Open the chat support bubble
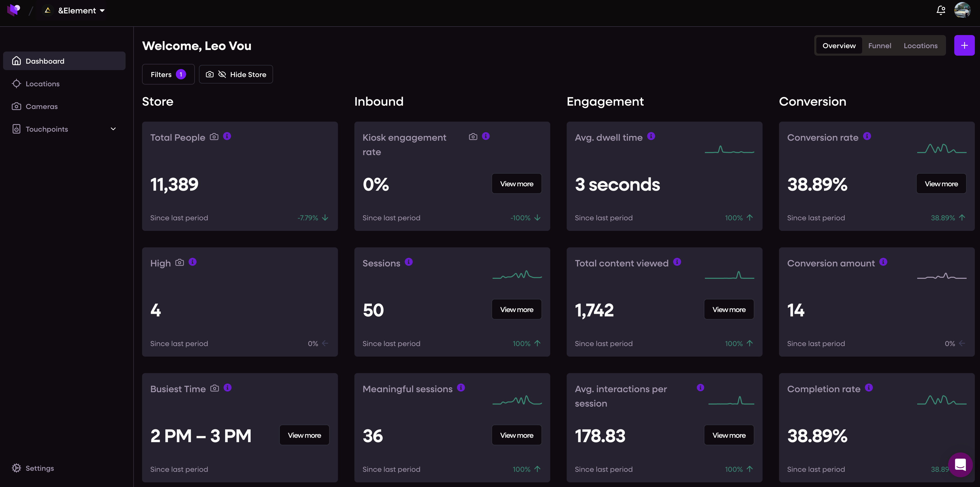The image size is (980, 487). 960,465
